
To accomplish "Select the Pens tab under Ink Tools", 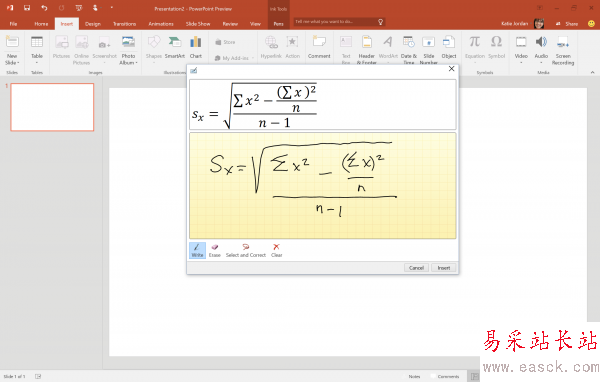I will [x=278, y=24].
